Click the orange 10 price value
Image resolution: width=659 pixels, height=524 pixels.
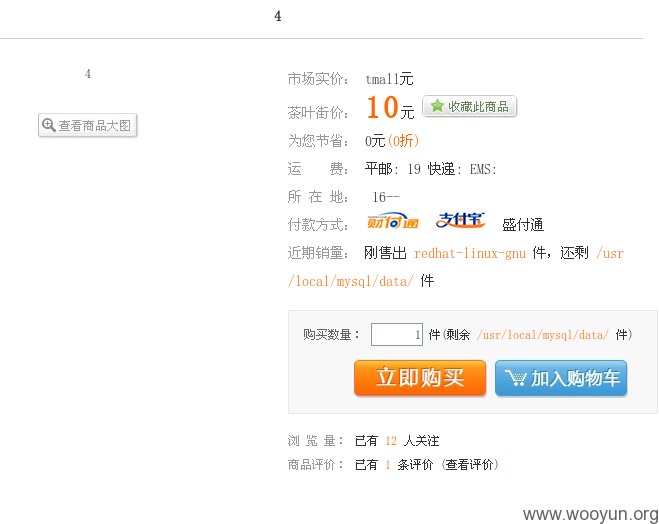pos(382,107)
